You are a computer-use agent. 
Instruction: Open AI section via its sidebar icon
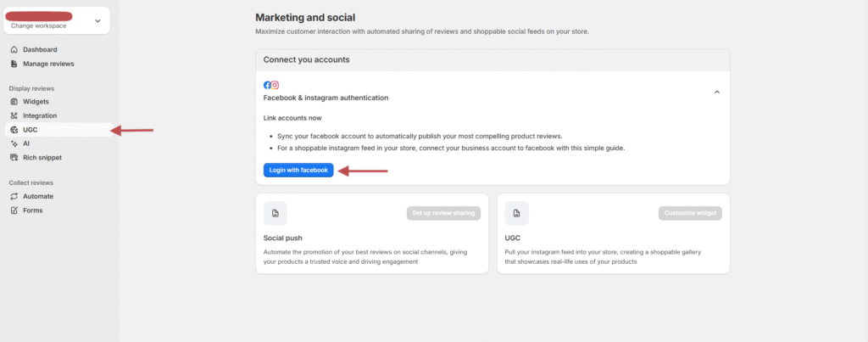click(14, 143)
